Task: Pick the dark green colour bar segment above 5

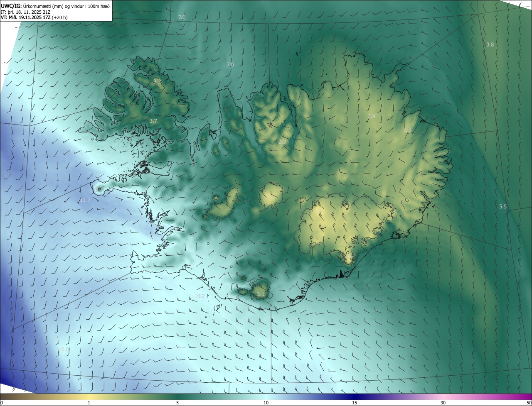Action: pyautogui.click(x=177, y=396)
